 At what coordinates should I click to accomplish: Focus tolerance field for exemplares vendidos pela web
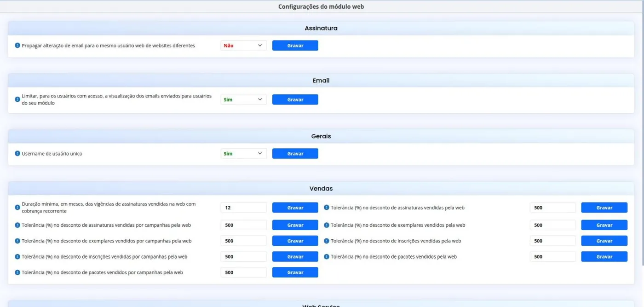pos(553,225)
